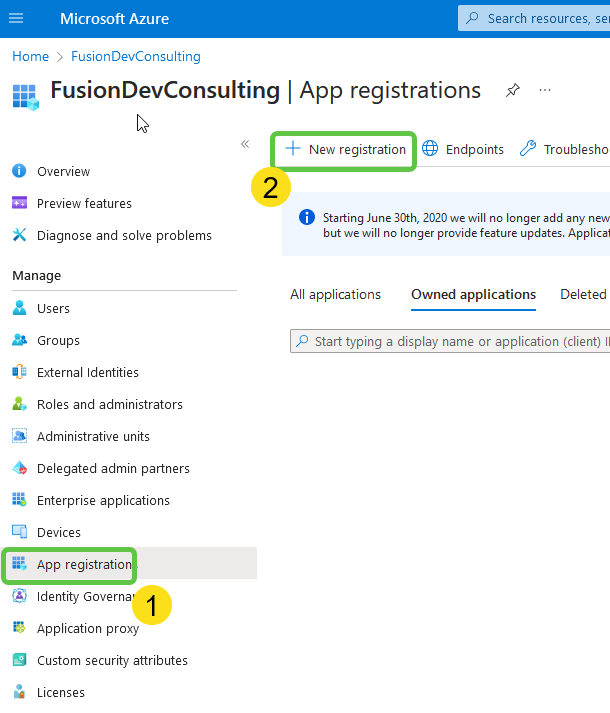The height and width of the screenshot is (713, 610).
Task: Pin the App registrations page
Action: pos(513,90)
